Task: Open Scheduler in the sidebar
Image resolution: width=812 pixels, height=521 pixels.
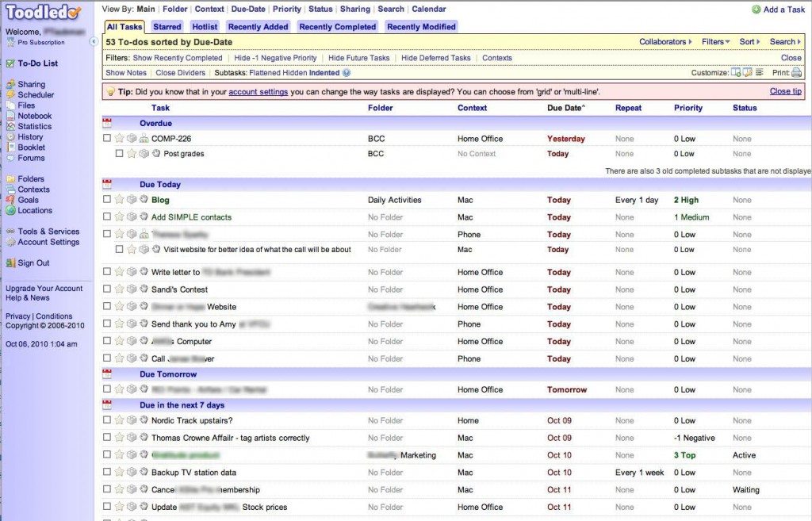Action: 36,95
